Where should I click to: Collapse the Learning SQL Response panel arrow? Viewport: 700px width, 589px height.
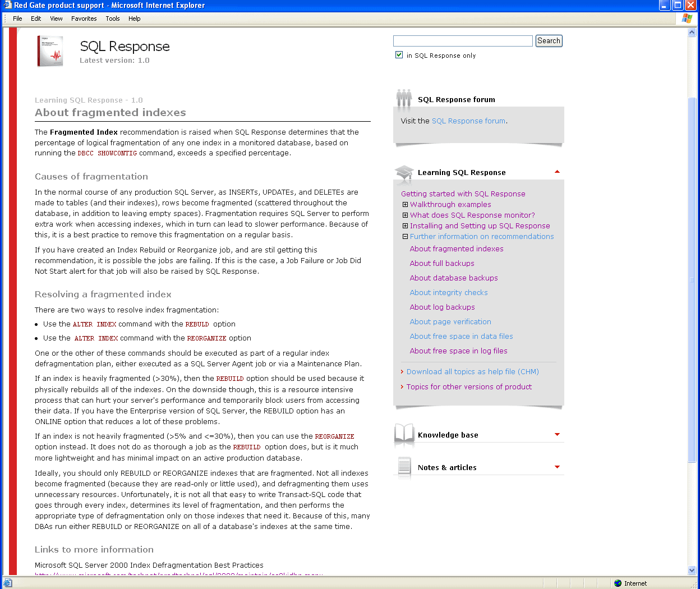tap(557, 172)
